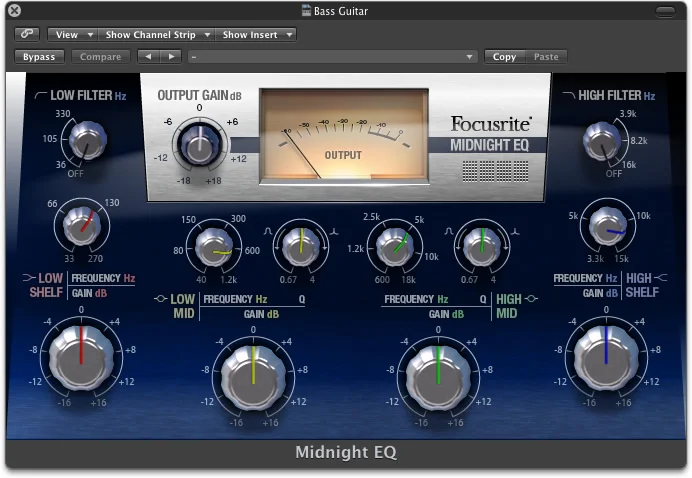
Task: Click the Output Gain knob
Action: pyautogui.click(x=200, y=144)
